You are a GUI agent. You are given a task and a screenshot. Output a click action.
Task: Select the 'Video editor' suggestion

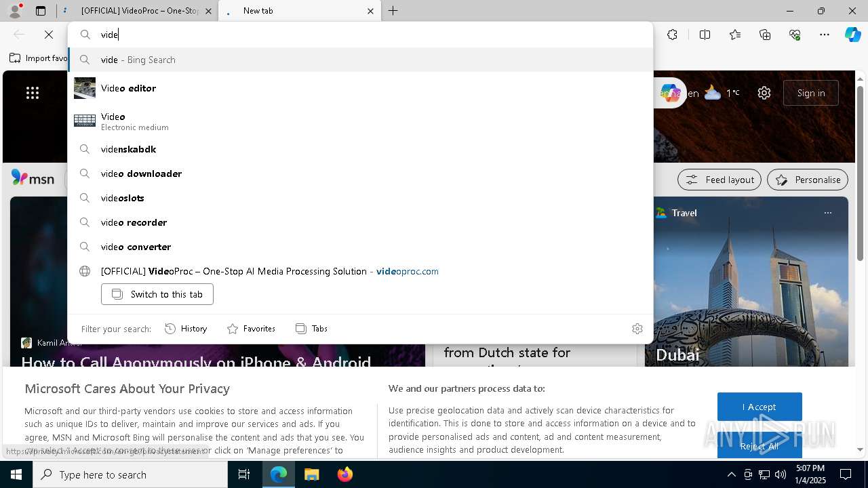click(x=360, y=88)
